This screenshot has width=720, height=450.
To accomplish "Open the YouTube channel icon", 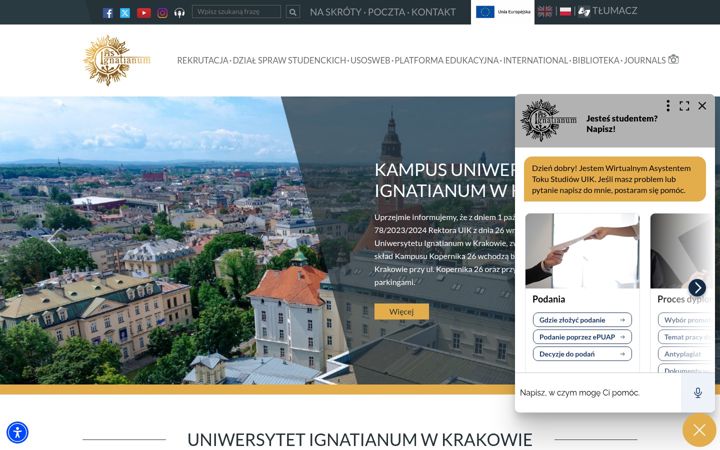I will [144, 13].
